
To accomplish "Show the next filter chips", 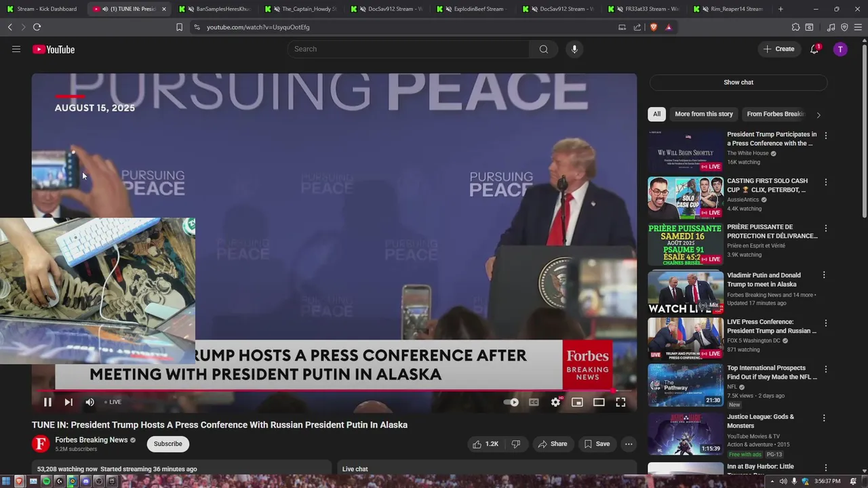I will point(818,115).
